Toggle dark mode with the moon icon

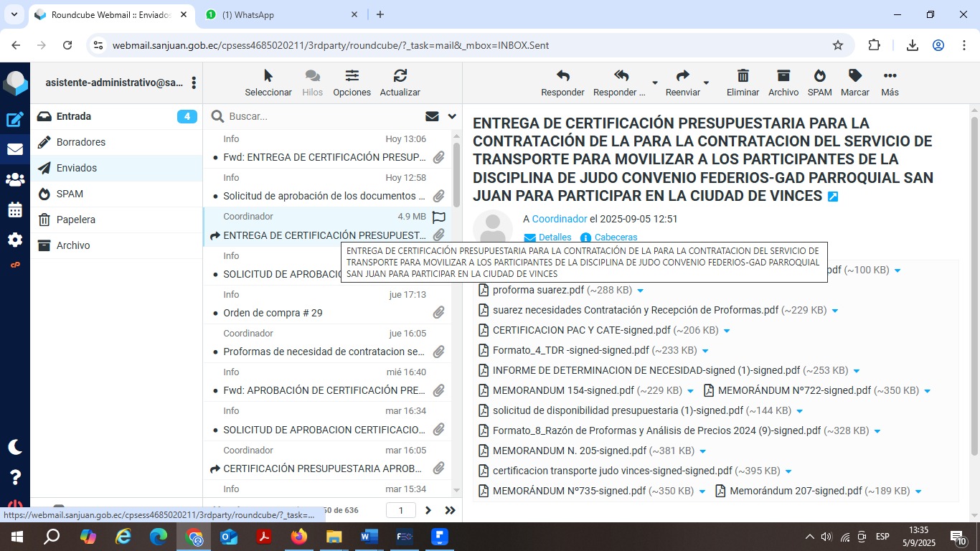15,447
